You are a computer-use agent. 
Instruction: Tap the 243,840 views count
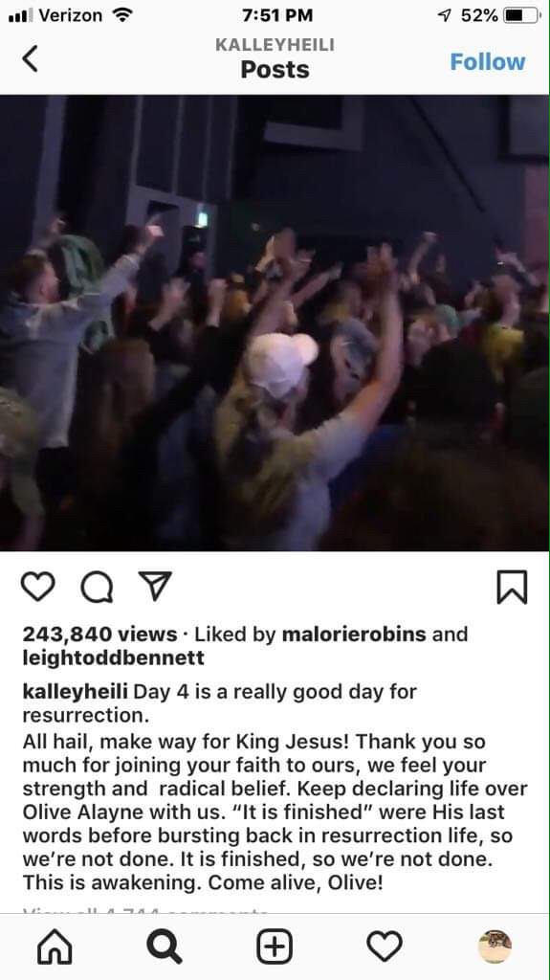100,634
